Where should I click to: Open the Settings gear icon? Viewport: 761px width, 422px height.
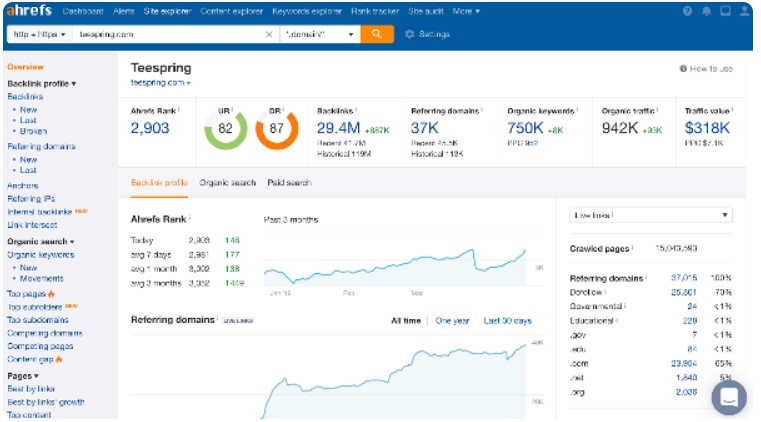410,34
